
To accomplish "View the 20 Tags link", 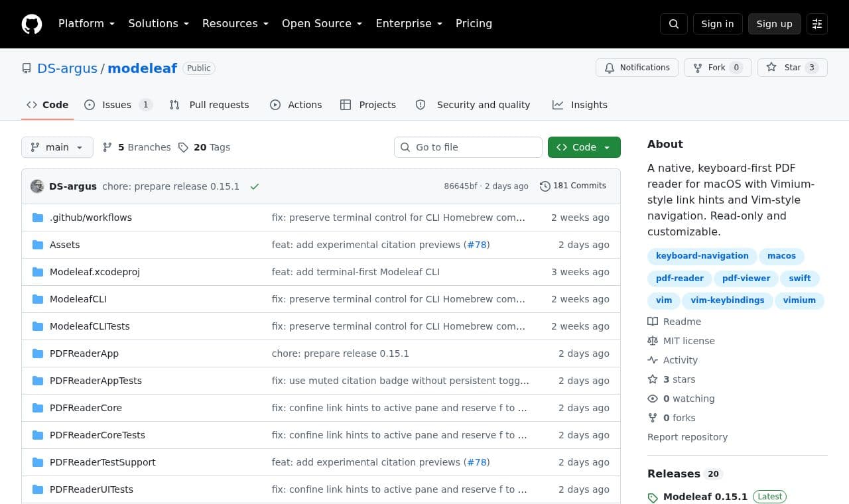I will (204, 147).
